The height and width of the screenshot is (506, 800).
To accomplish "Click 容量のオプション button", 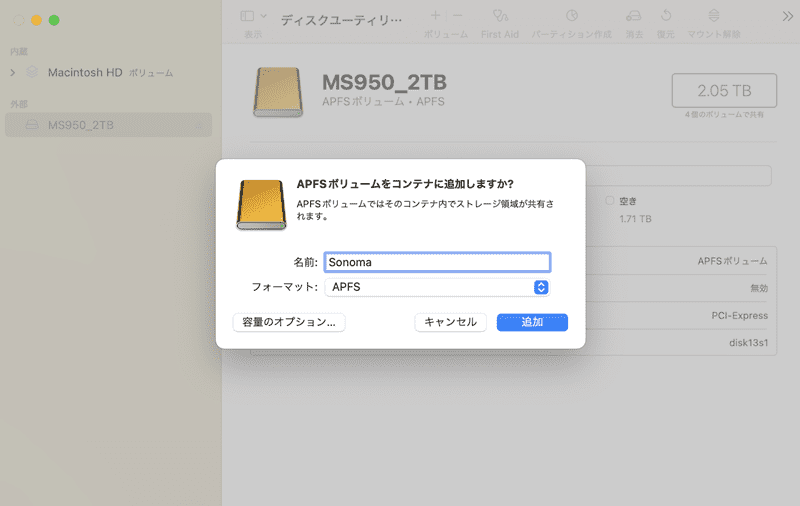I will click(x=289, y=322).
